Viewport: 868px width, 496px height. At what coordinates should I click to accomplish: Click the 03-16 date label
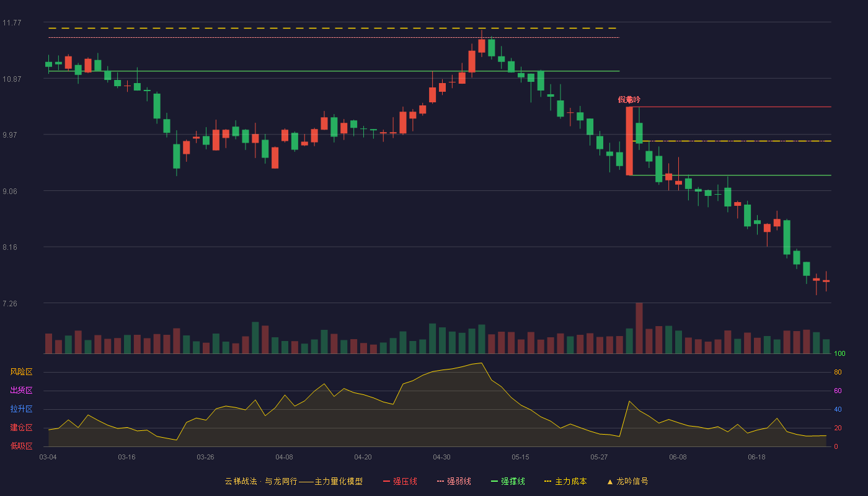126,457
